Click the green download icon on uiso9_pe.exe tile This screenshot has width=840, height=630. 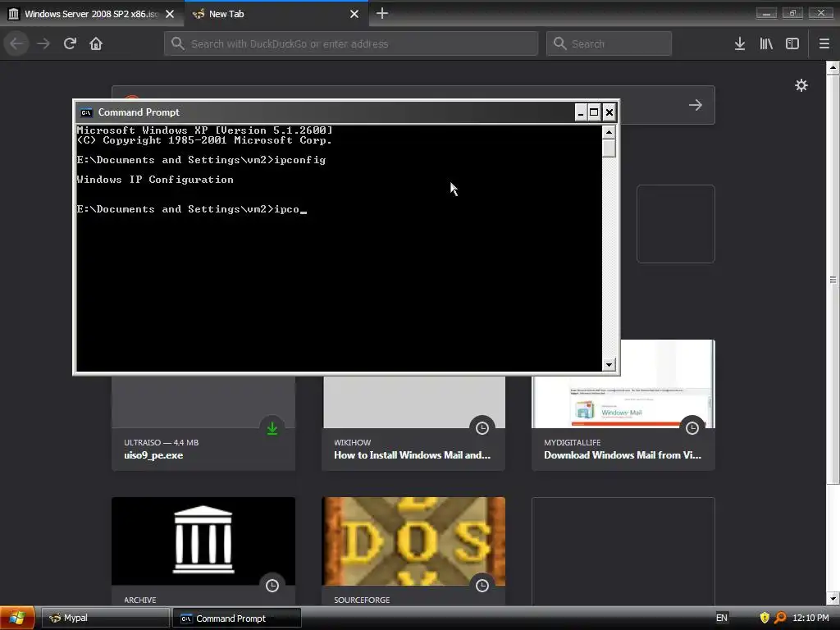pos(272,428)
